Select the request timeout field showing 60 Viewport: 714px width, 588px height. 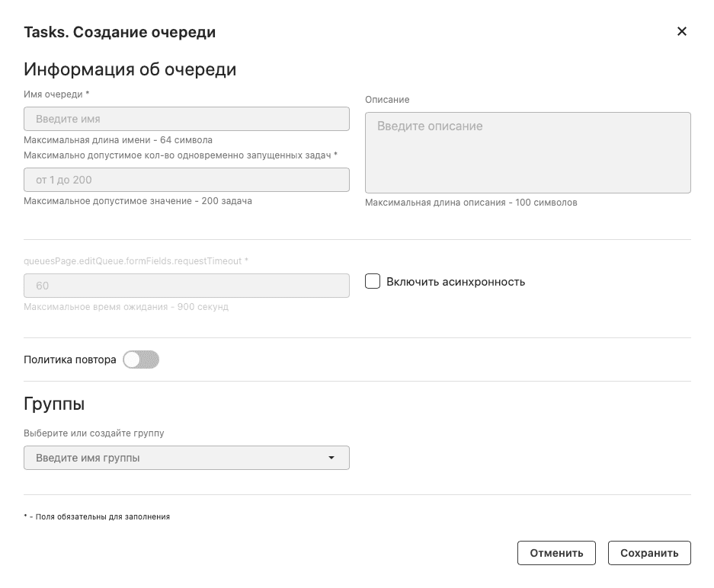coord(187,286)
